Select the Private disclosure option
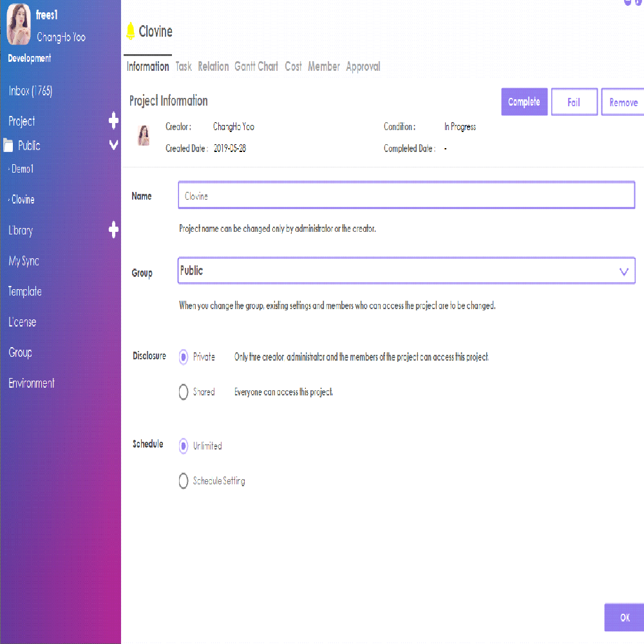The image size is (644, 644). coord(184,357)
